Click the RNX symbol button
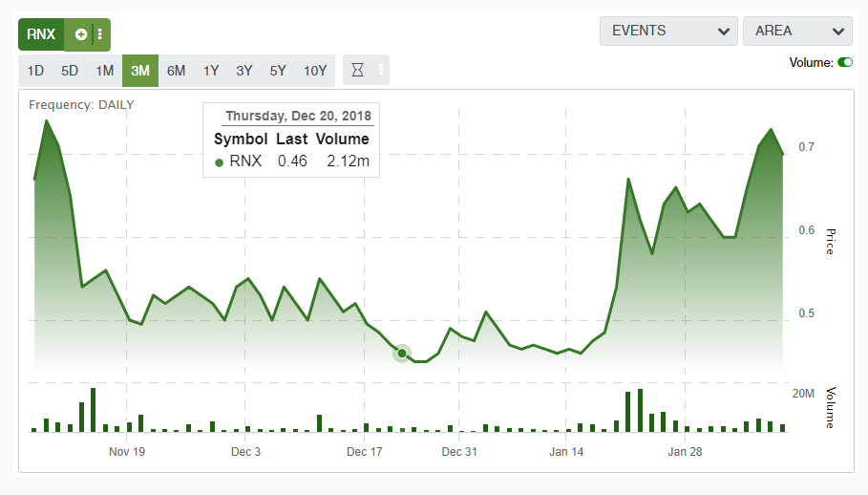The width and height of the screenshot is (868, 495). pyautogui.click(x=41, y=34)
